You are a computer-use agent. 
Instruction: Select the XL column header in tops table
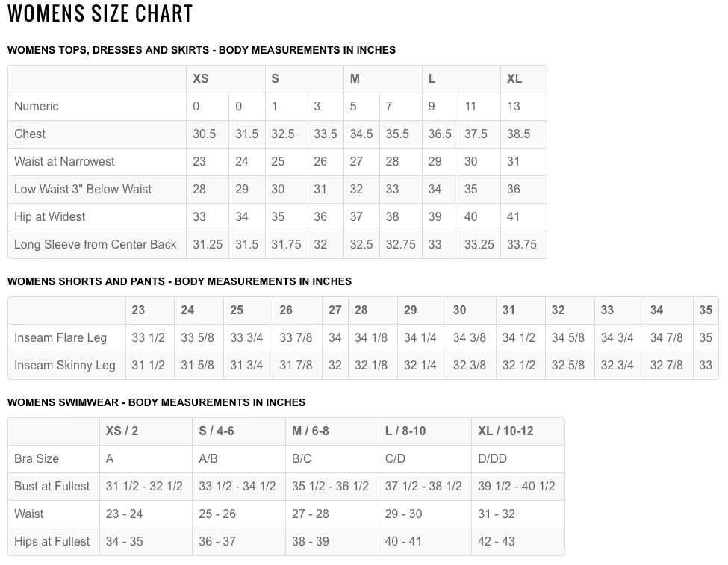coord(514,79)
